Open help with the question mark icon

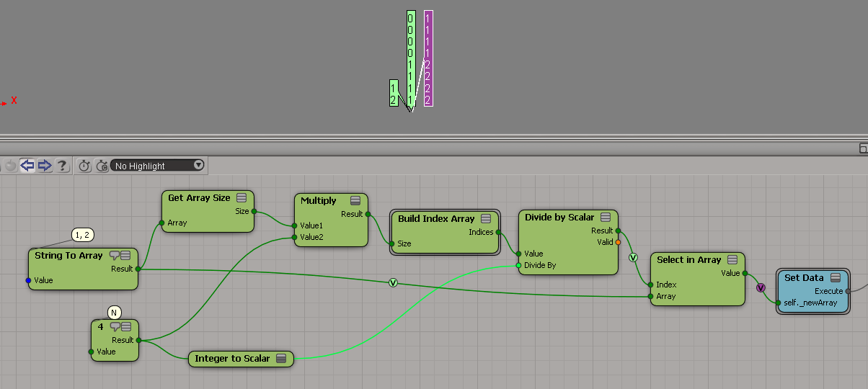(x=62, y=166)
